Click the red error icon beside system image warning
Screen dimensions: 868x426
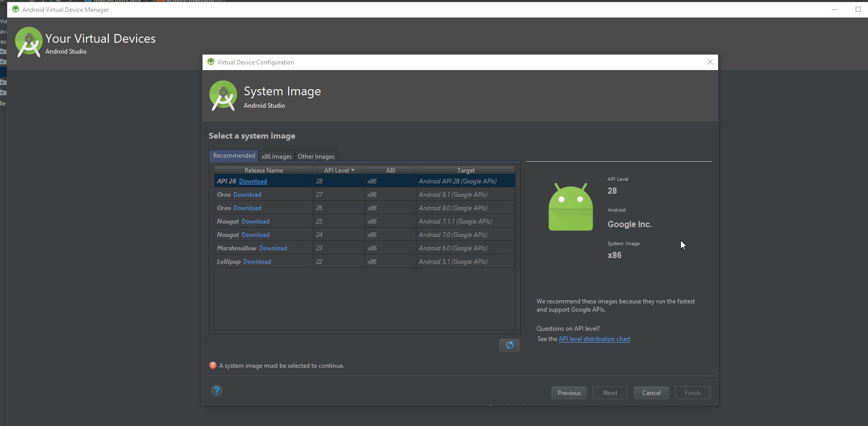point(213,365)
